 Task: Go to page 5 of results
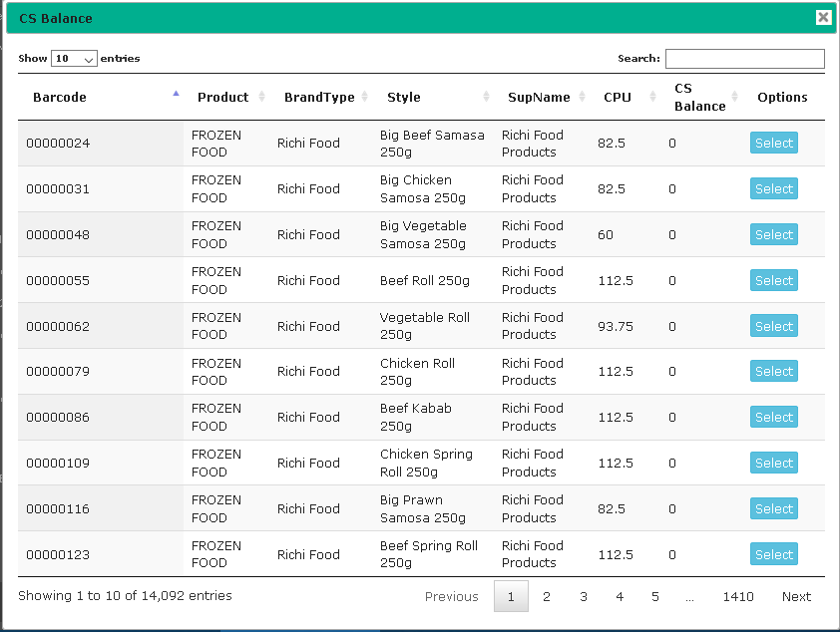(655, 596)
